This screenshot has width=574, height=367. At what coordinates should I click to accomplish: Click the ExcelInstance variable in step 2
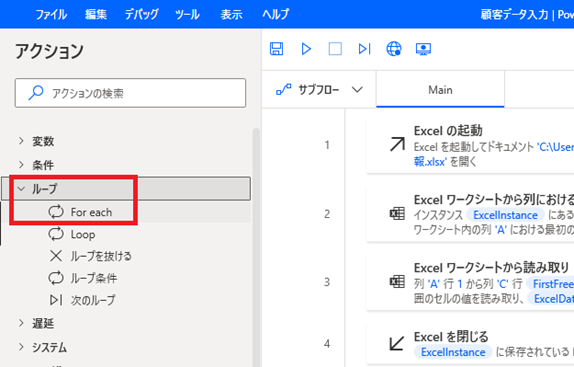point(505,215)
